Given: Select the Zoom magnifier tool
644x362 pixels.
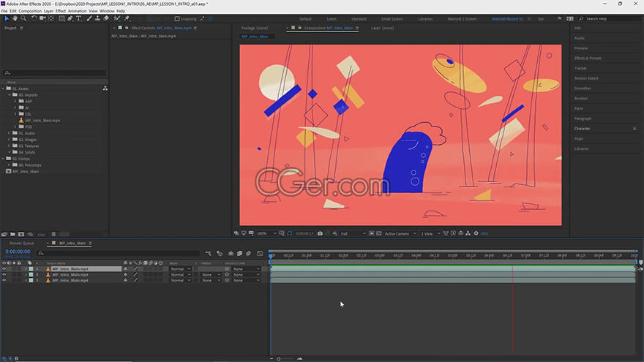Looking at the screenshot, I should pos(23,18).
